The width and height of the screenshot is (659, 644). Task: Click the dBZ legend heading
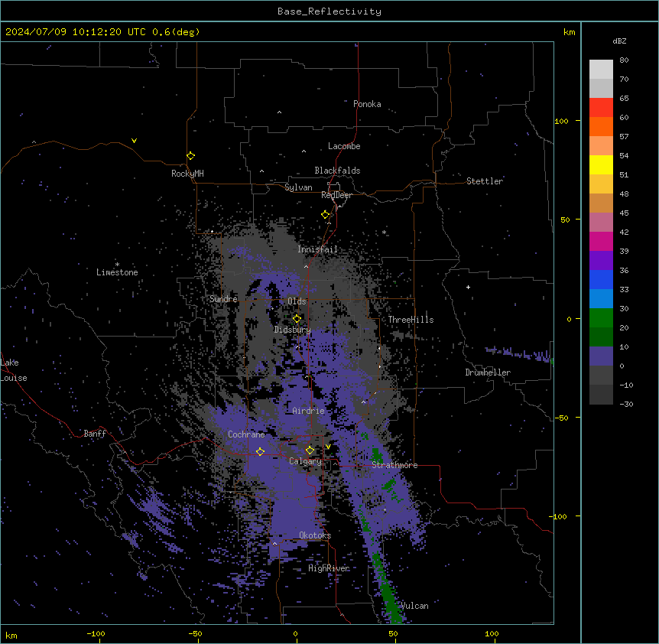(x=619, y=41)
